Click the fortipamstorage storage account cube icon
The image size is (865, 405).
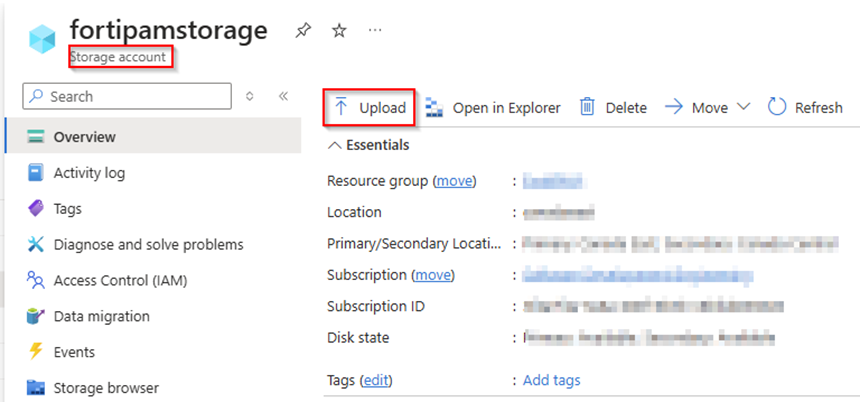(42, 40)
